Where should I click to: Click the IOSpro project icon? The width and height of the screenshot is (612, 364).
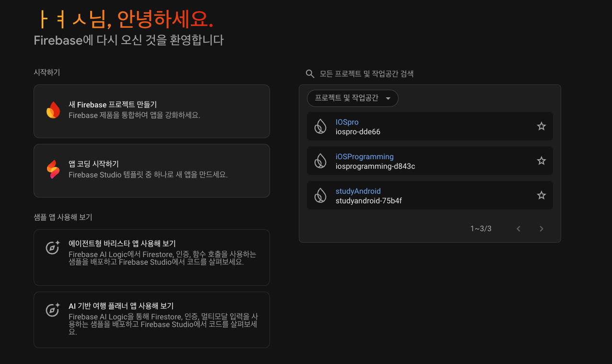320,126
